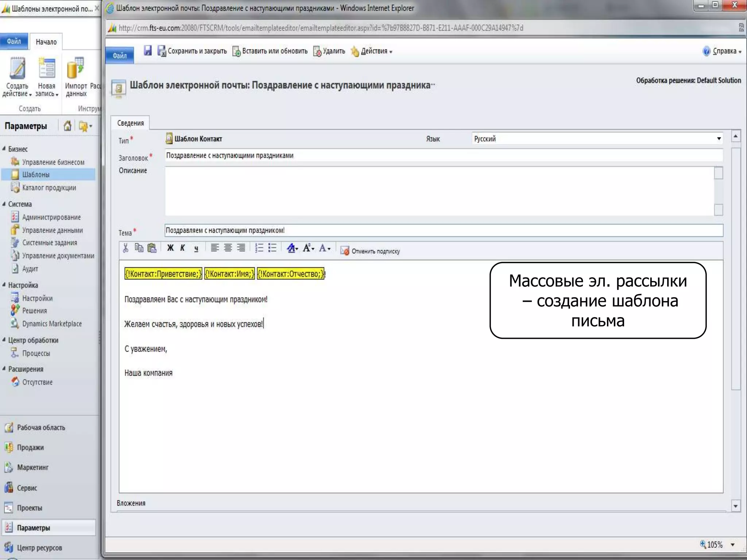Image resolution: width=747 pixels, height=560 pixels.
Task: Toggle bold formatting (Ж)
Action: click(x=170, y=248)
